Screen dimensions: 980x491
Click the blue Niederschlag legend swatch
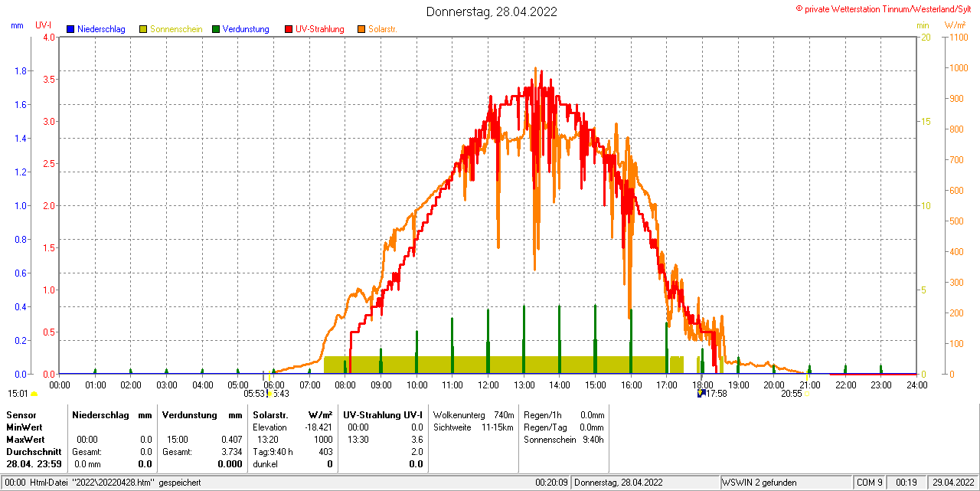coord(70,29)
